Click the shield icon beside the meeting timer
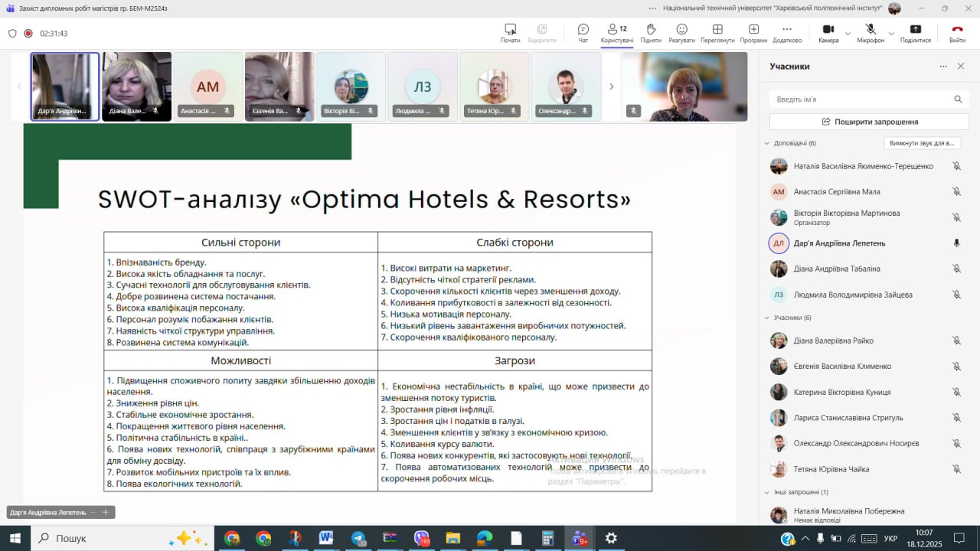This screenshot has width=980, height=551. tap(12, 34)
